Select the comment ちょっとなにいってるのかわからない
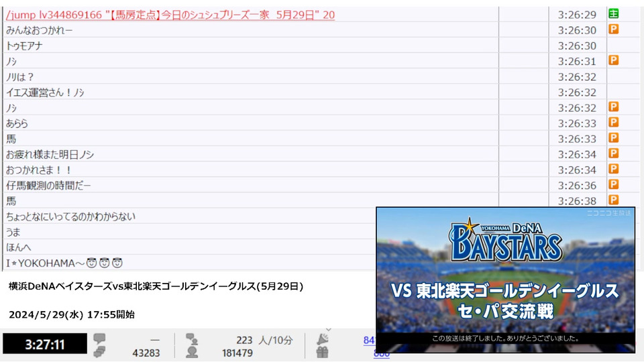The height and width of the screenshot is (362, 644). tap(70, 217)
